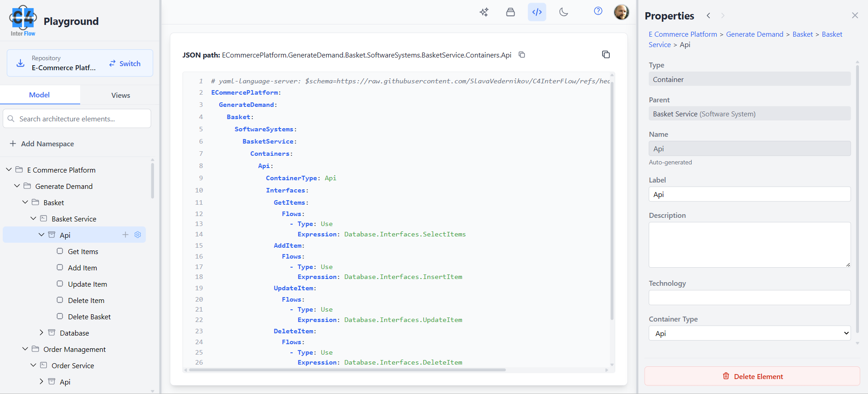Viewport: 868px width, 394px height.
Task: Click the E Commerce Platform folder icon
Action: [x=19, y=169]
